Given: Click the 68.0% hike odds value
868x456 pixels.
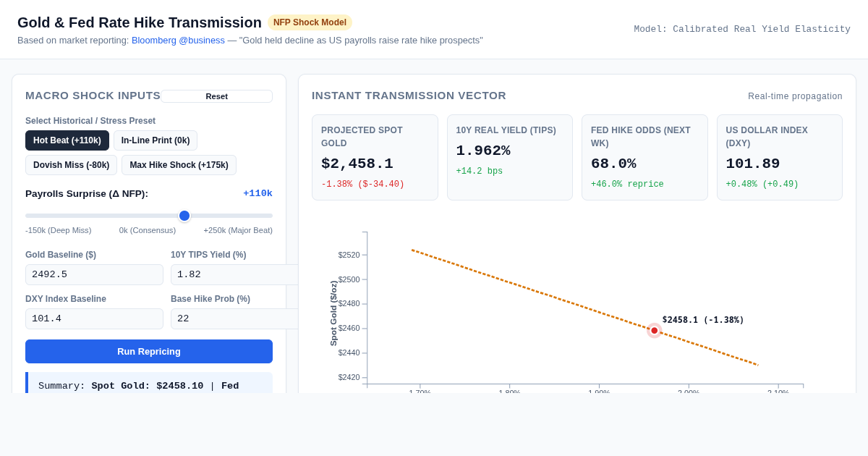Looking at the screenshot, I should coord(613,164).
